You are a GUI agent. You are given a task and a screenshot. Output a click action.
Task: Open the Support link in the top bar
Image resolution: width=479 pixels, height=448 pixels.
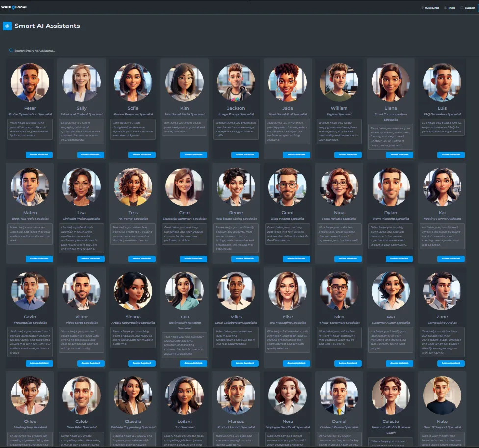tap(468, 8)
